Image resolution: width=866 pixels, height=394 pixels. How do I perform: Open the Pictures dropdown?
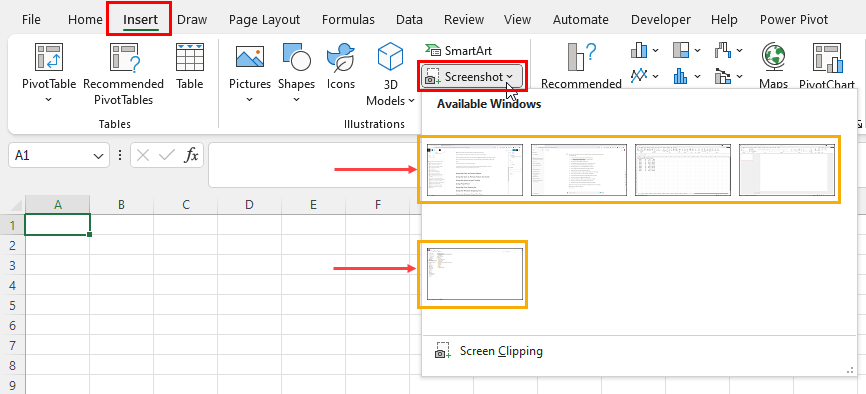pyautogui.click(x=250, y=100)
